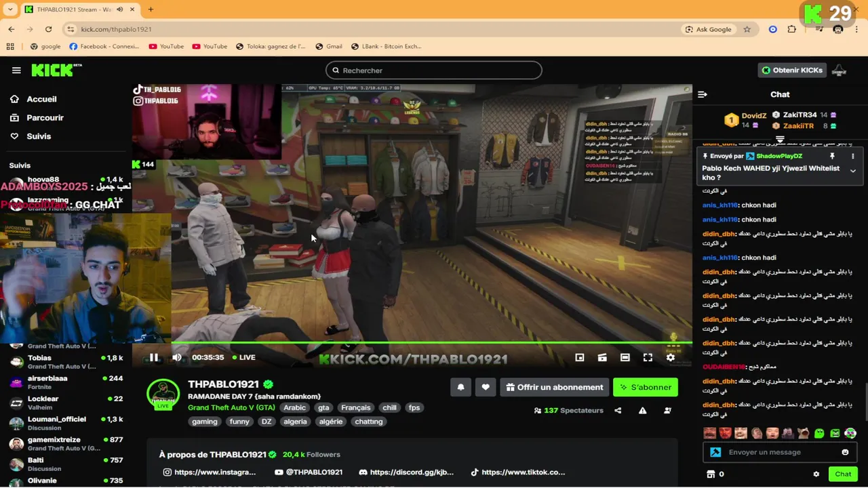Screen dimensions: 868x488
Task: Select the gta tag
Action: pos(323,407)
